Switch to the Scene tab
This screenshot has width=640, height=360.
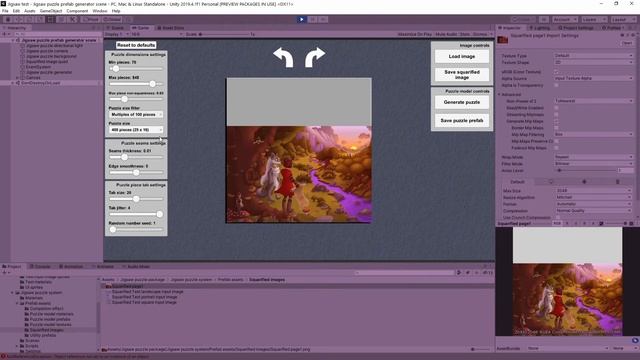[116, 28]
